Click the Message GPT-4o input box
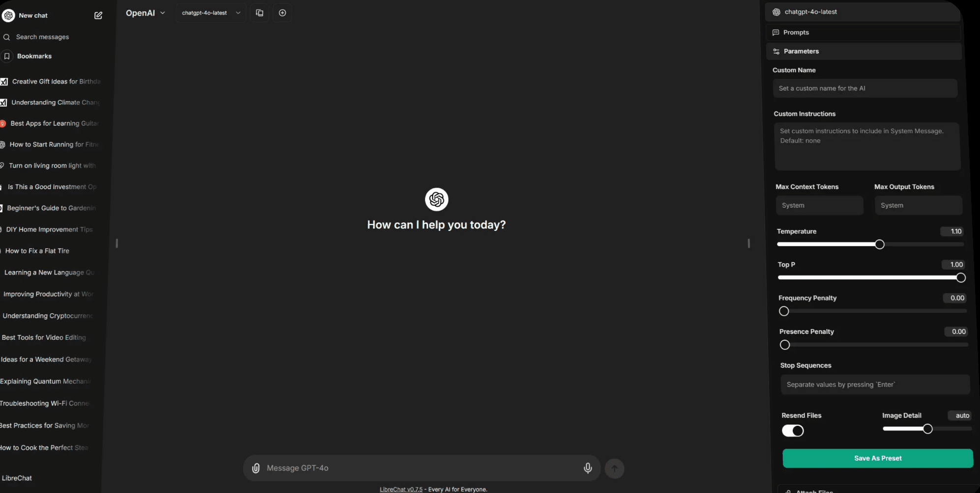 coord(422,468)
